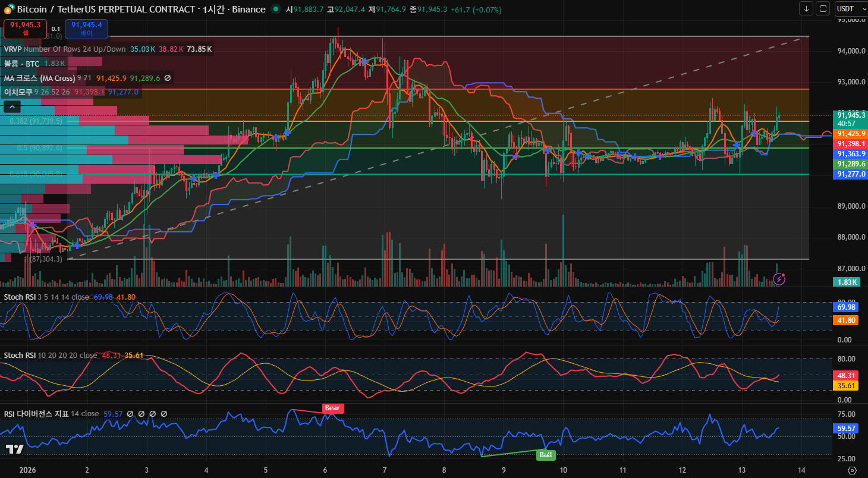Open the USDT currency dropdown
This screenshot has height=478, width=868.
tap(849, 8)
